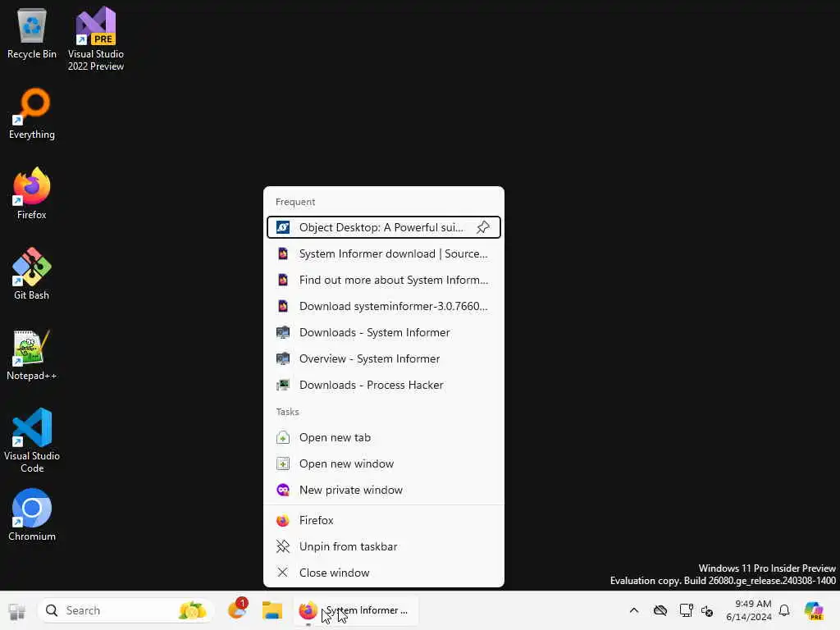Open the muted volume tray icon

tap(707, 610)
